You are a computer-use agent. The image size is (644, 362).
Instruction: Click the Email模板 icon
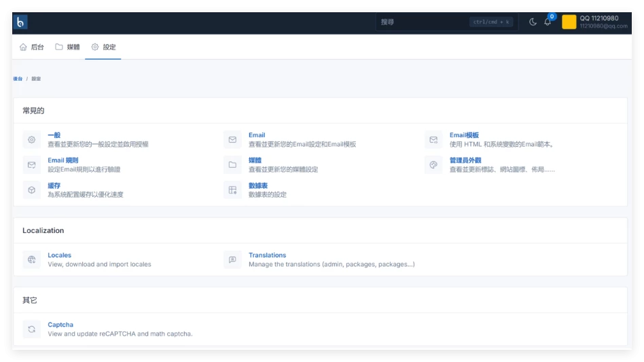tap(433, 140)
